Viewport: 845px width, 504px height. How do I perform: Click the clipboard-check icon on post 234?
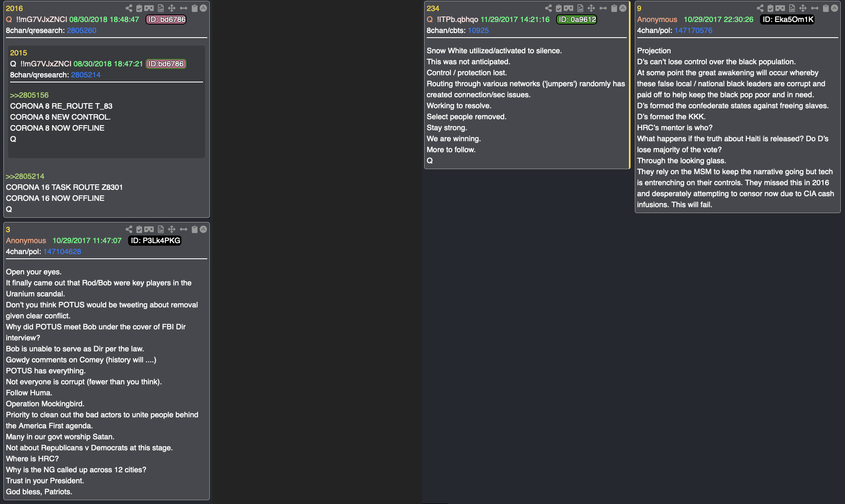[x=559, y=8]
